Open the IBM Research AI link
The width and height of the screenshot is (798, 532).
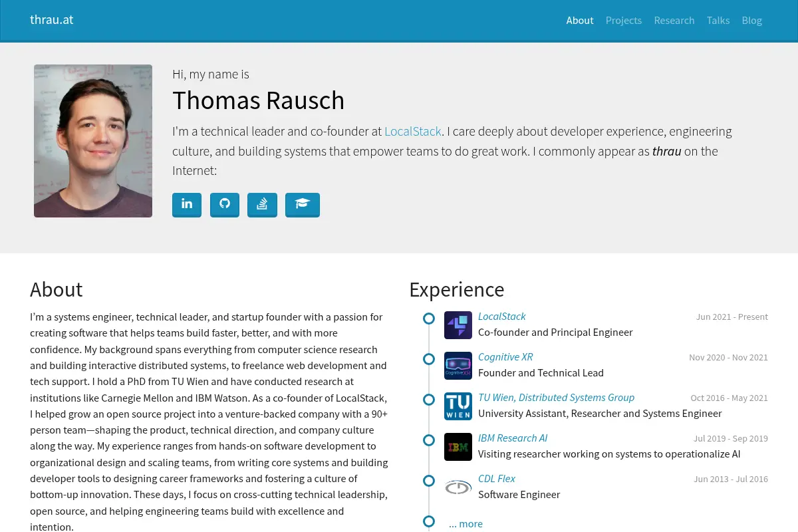click(513, 438)
